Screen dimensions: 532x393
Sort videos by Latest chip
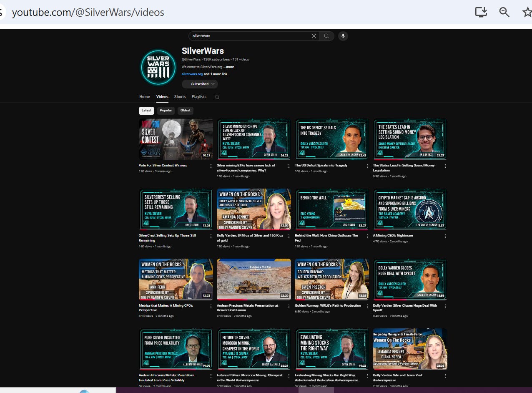pyautogui.click(x=146, y=111)
